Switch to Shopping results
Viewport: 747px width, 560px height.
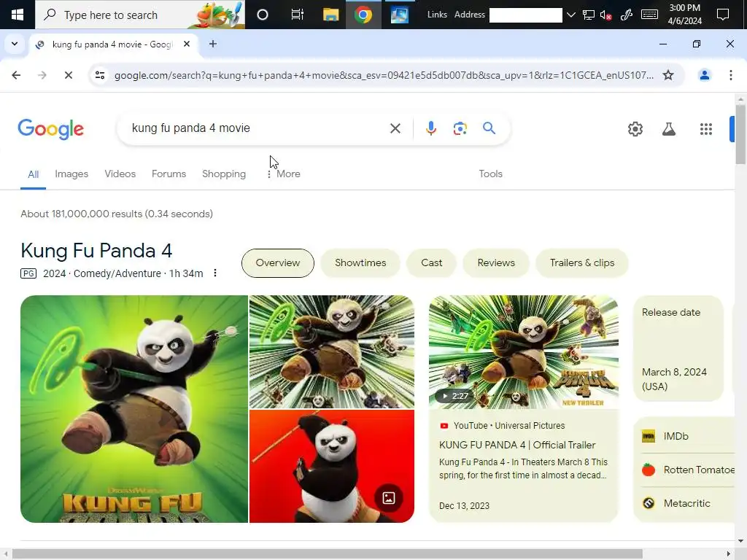[224, 174]
